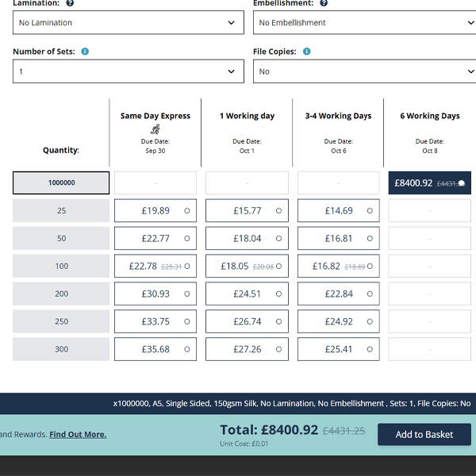The image size is (476, 476).
Task: Click the 100 quantity row label
Action: tap(61, 267)
